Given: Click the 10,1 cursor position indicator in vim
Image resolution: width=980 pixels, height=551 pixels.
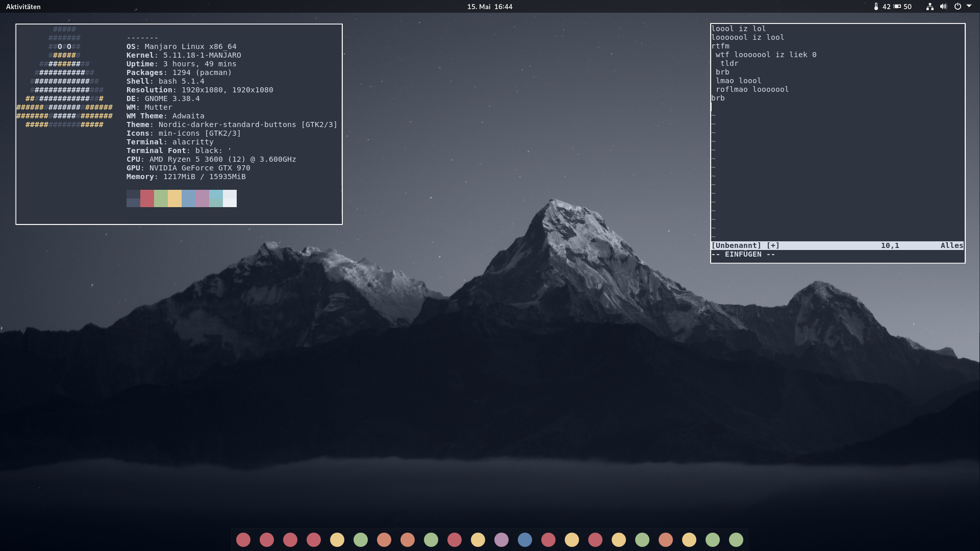Looking at the screenshot, I should coord(890,245).
